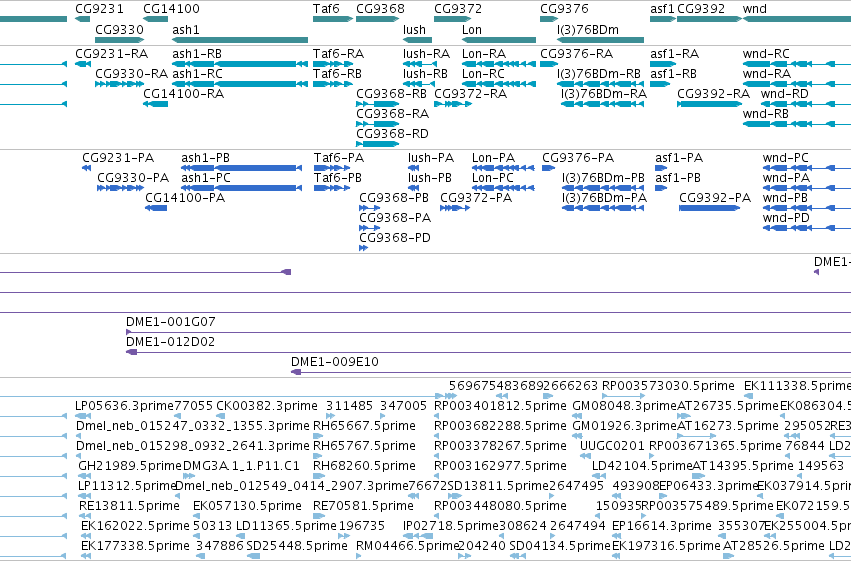
Task: Click the CG9376 gene label
Action: 564,9
